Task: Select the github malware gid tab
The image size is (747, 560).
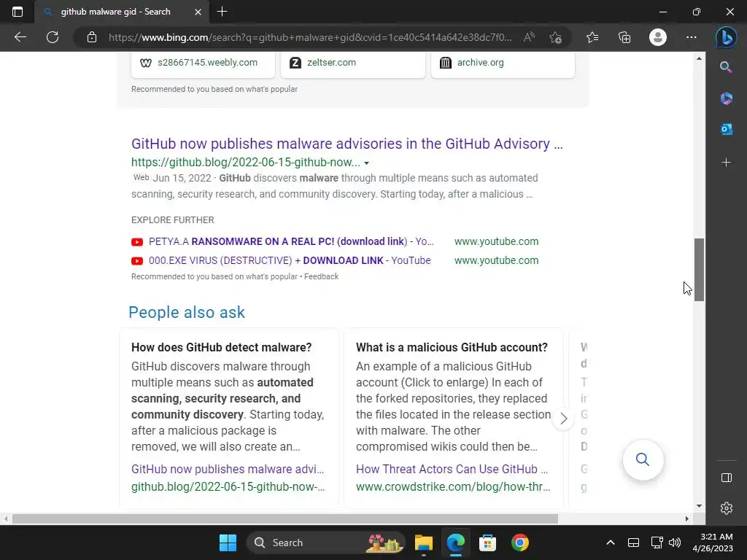Action: (x=123, y=12)
